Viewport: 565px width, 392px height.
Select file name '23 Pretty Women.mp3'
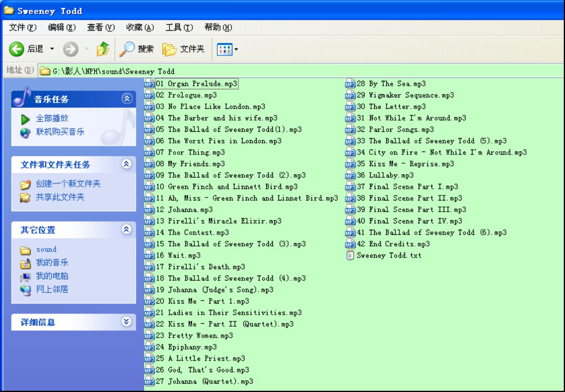(194, 336)
